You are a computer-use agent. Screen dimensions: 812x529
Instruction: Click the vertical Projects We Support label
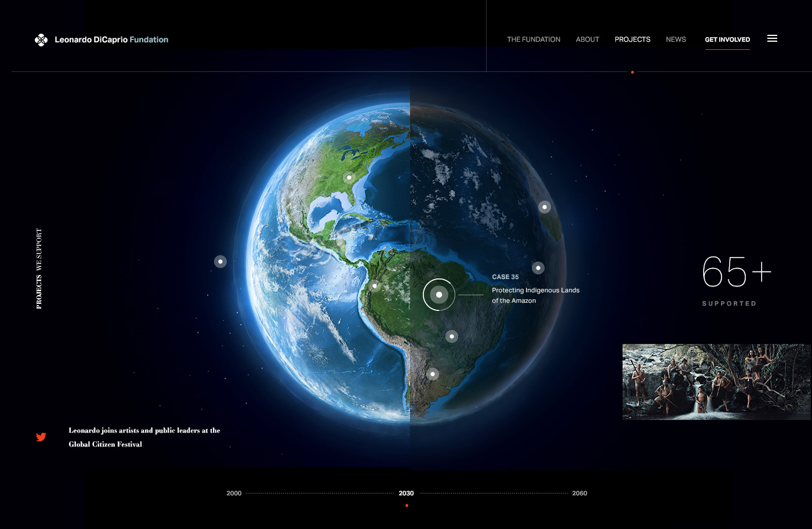click(39, 269)
